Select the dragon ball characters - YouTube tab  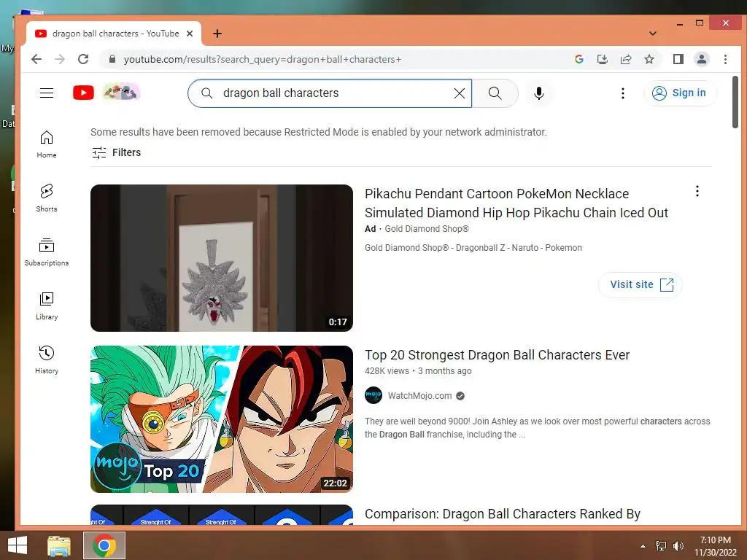click(113, 34)
